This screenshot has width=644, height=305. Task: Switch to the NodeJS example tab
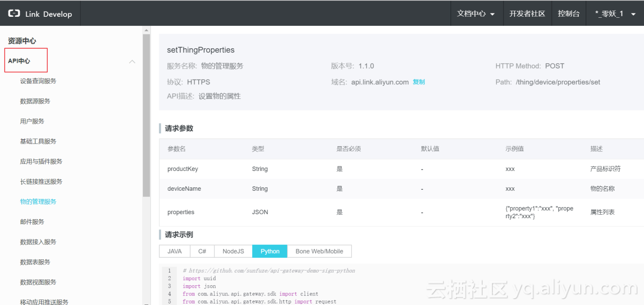[233, 251]
